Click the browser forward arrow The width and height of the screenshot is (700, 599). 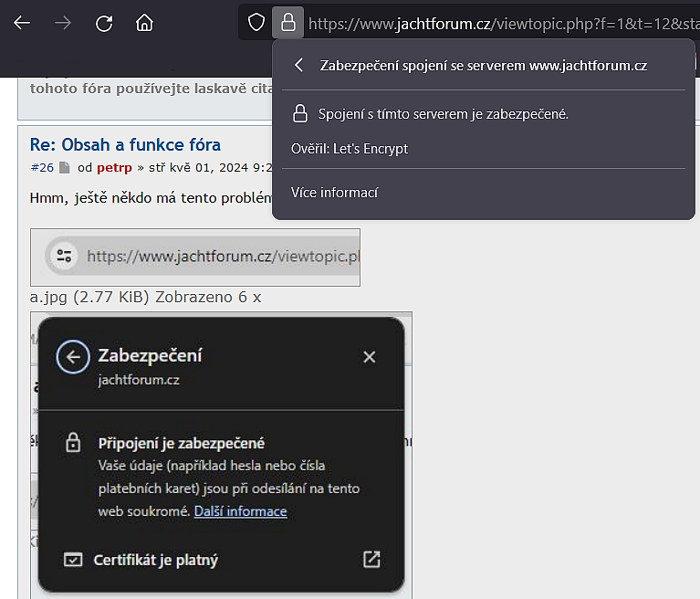[x=63, y=23]
